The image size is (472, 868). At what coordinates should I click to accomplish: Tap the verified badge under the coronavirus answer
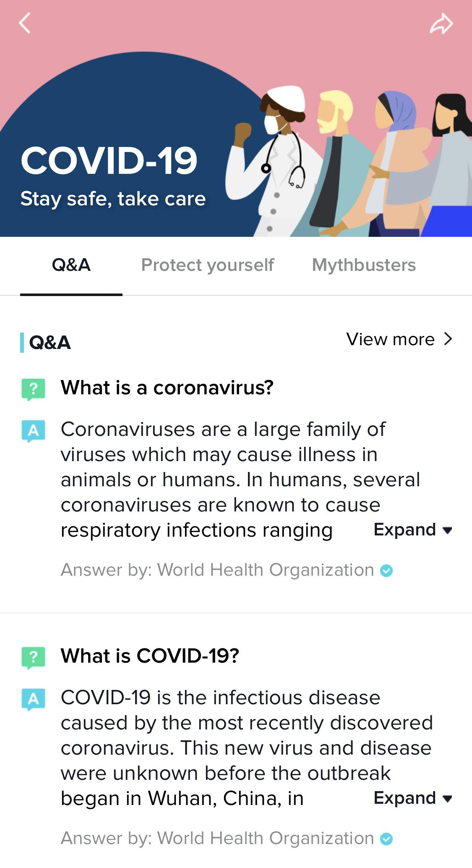click(x=386, y=571)
